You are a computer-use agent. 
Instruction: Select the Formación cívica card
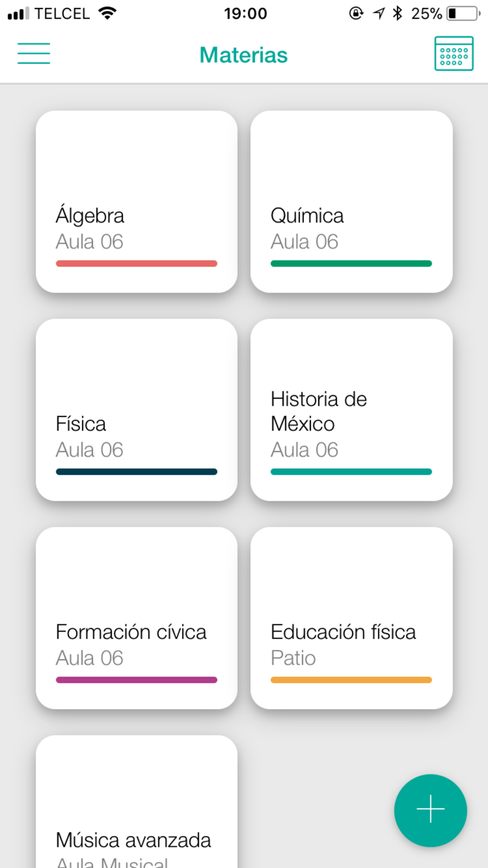pos(137,618)
